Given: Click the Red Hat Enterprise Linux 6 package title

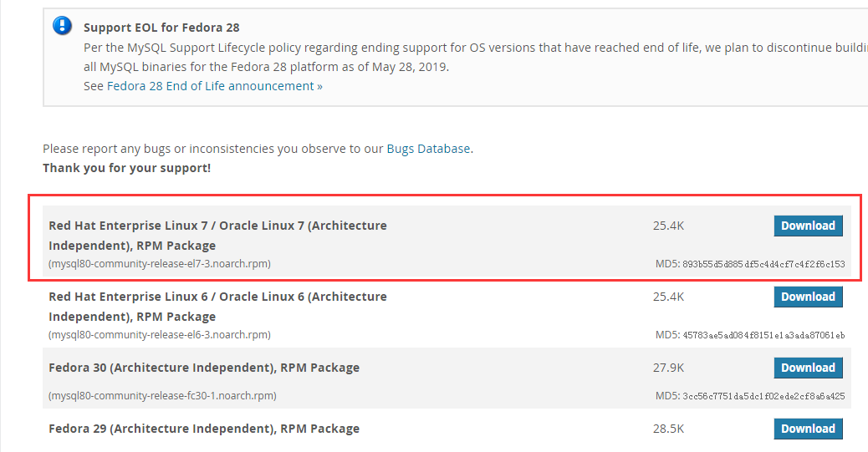Looking at the screenshot, I should (x=217, y=307).
